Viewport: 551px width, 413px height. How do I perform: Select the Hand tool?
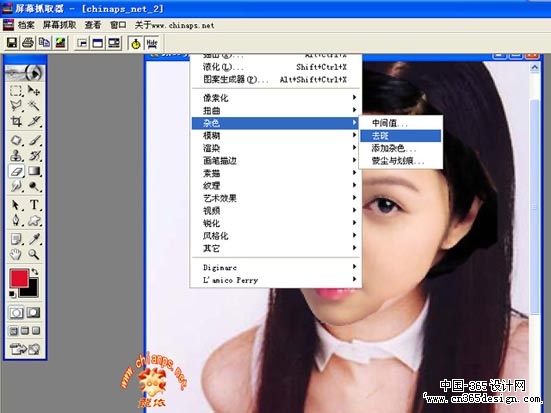[x=16, y=254]
